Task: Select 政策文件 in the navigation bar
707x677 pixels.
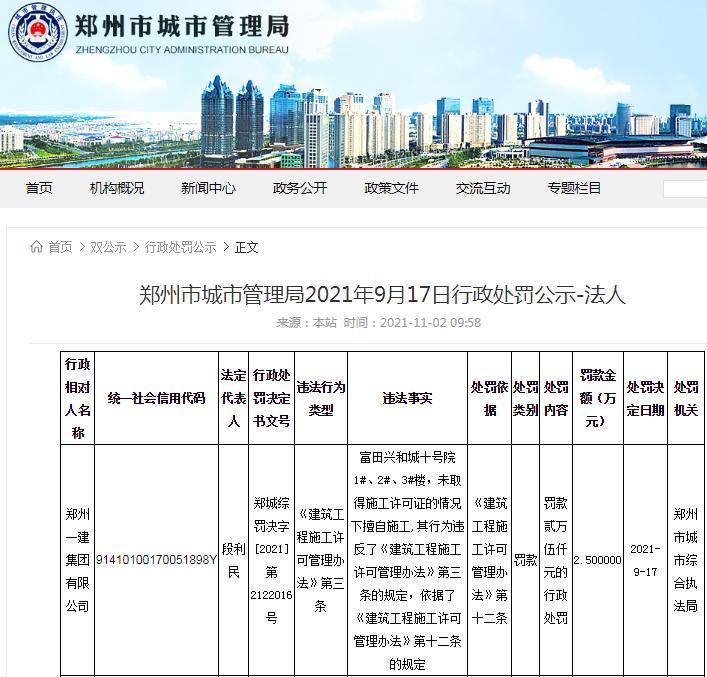Action: tap(391, 188)
